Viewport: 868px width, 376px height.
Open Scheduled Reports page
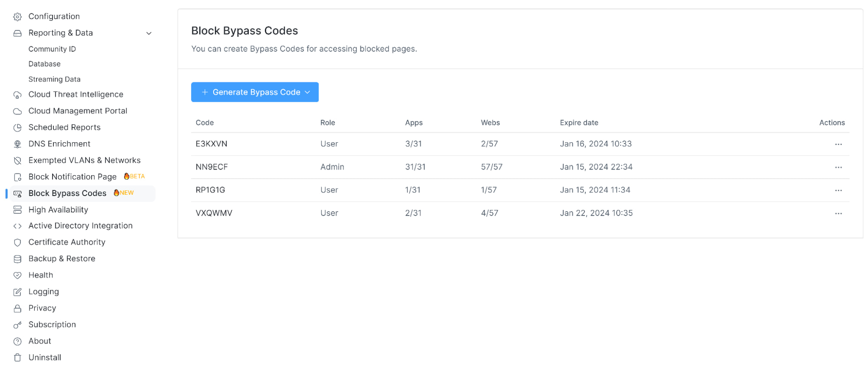click(x=64, y=128)
